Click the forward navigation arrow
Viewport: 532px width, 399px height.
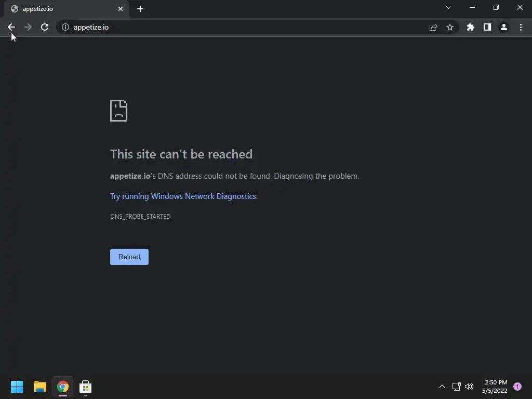28,27
